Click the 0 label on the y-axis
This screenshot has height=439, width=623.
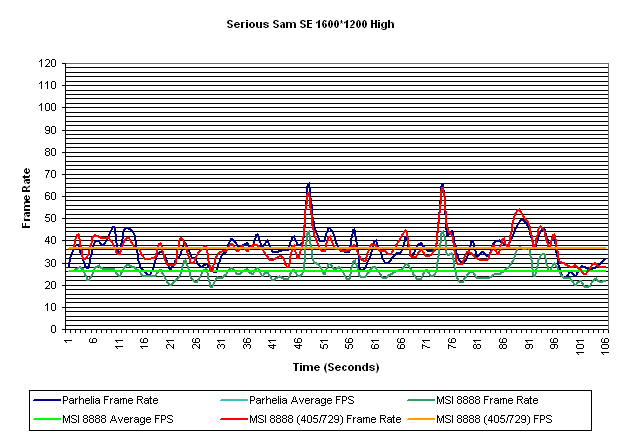(x=53, y=330)
